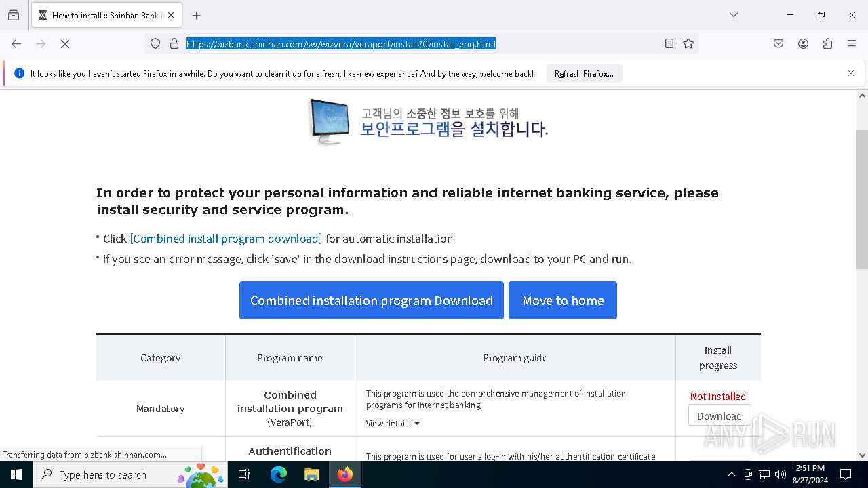Open Task View on taskbar
The width and height of the screenshot is (868, 488).
pos(244,474)
